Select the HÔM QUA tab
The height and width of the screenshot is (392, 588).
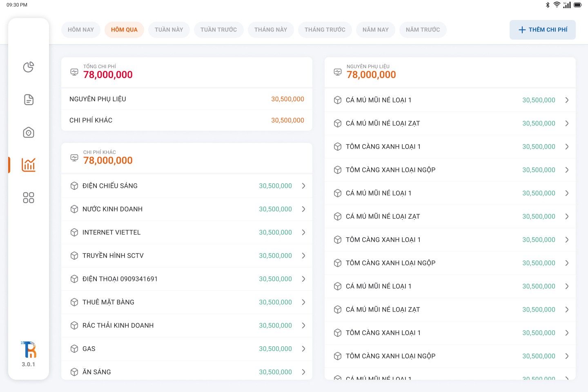(124, 30)
